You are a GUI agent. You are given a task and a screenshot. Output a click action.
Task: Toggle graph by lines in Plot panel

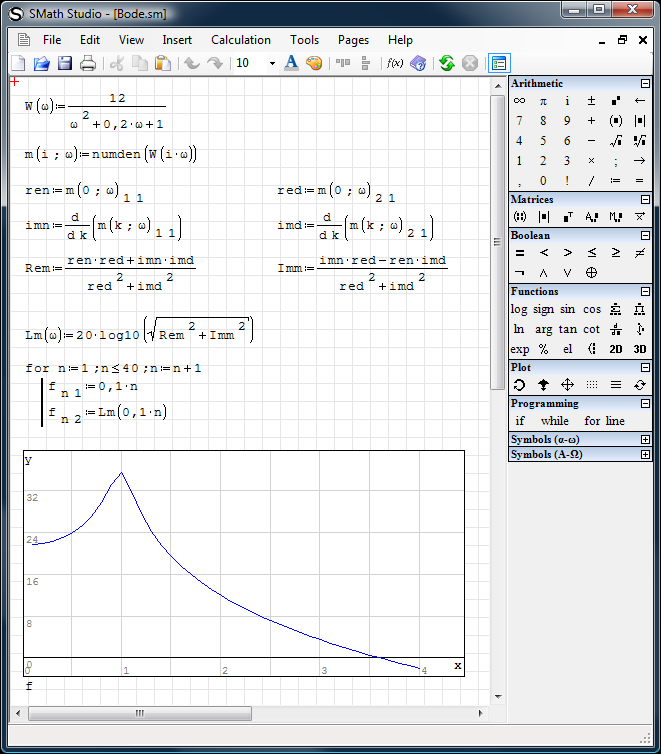pos(616,385)
